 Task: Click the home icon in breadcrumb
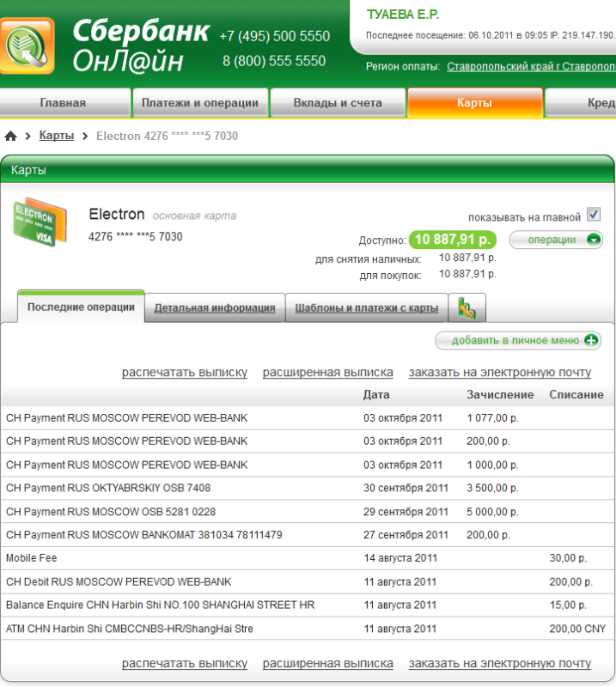click(11, 136)
